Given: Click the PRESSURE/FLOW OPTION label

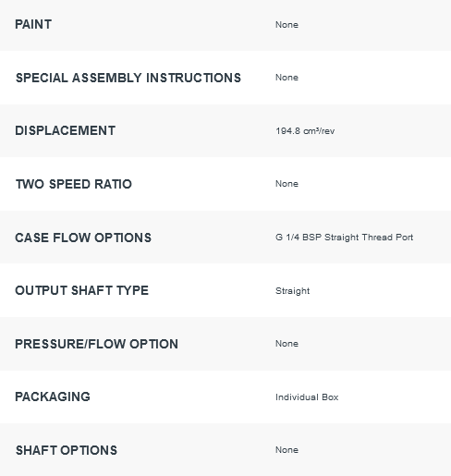Looking at the screenshot, I should (97, 344).
